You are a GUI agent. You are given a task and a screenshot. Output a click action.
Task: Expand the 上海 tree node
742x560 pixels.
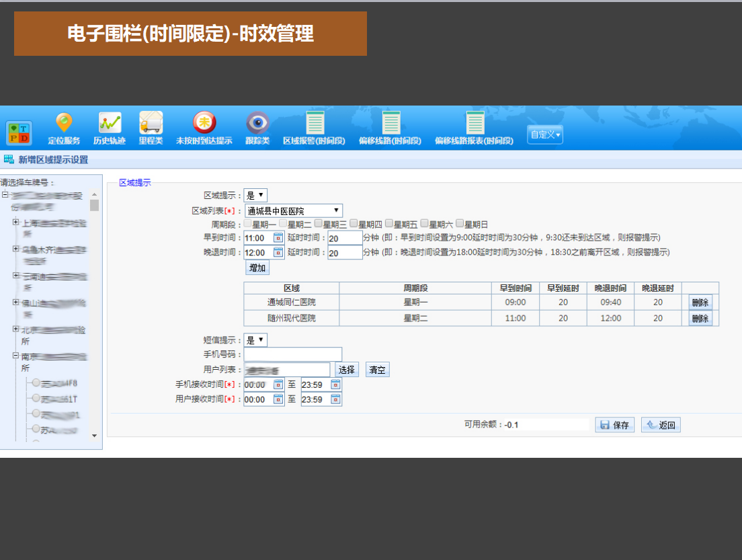(x=15, y=222)
